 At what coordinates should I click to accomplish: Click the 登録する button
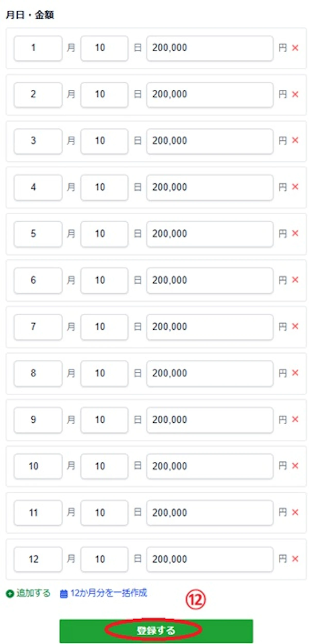coord(156,631)
